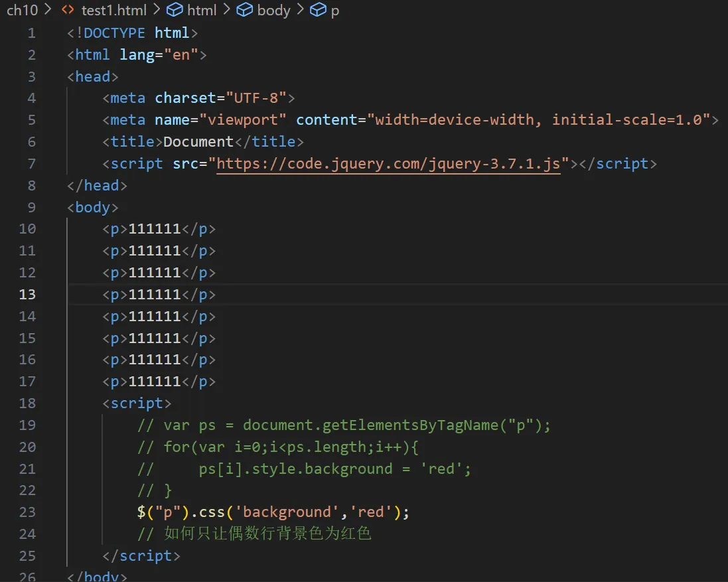Image resolution: width=728 pixels, height=582 pixels.
Task: Click the 'red' value in the css call
Action: [375, 512]
